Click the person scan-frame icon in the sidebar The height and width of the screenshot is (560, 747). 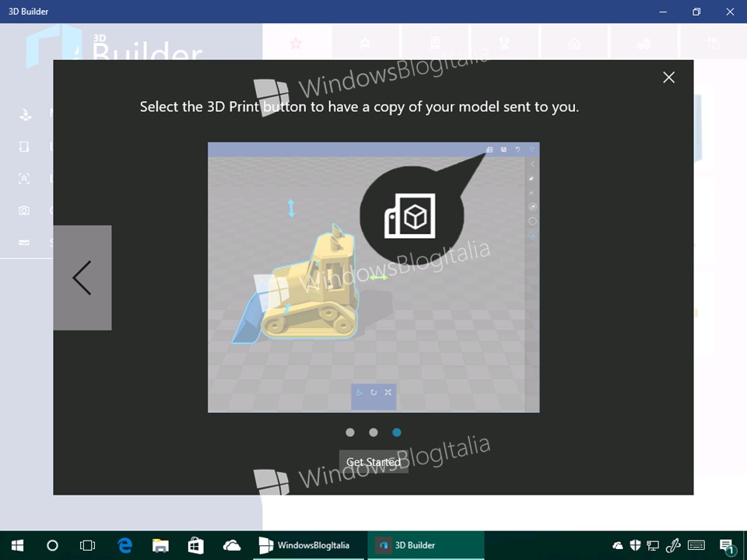pyautogui.click(x=24, y=179)
